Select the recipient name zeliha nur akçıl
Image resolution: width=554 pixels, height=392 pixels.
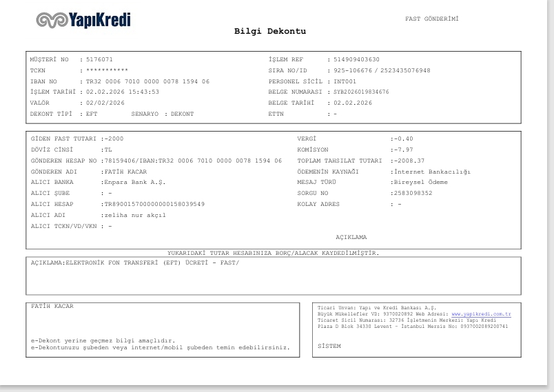(135, 215)
